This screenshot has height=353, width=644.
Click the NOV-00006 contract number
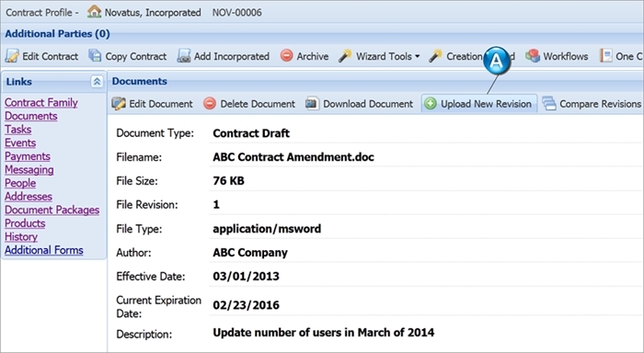click(x=237, y=12)
